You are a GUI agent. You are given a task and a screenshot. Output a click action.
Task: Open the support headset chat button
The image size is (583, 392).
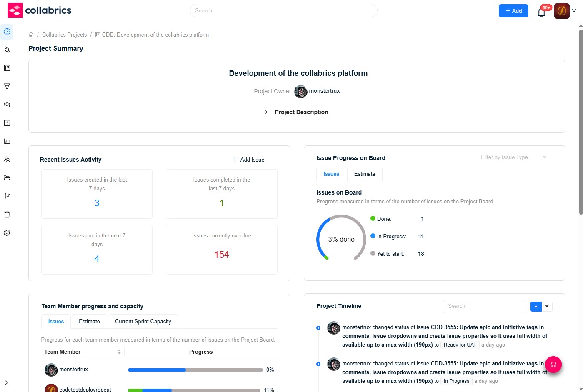coord(553,365)
